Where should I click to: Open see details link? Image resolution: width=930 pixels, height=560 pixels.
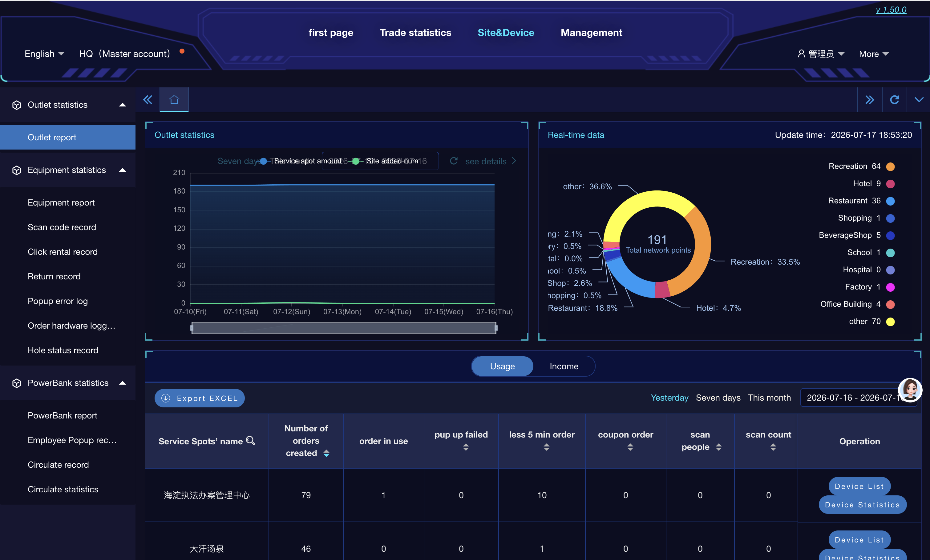(x=490, y=161)
